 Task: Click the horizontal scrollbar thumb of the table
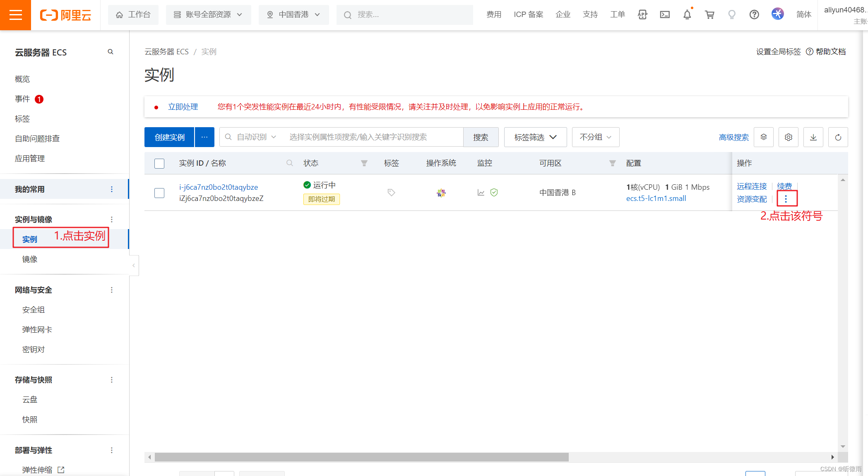tap(361, 457)
